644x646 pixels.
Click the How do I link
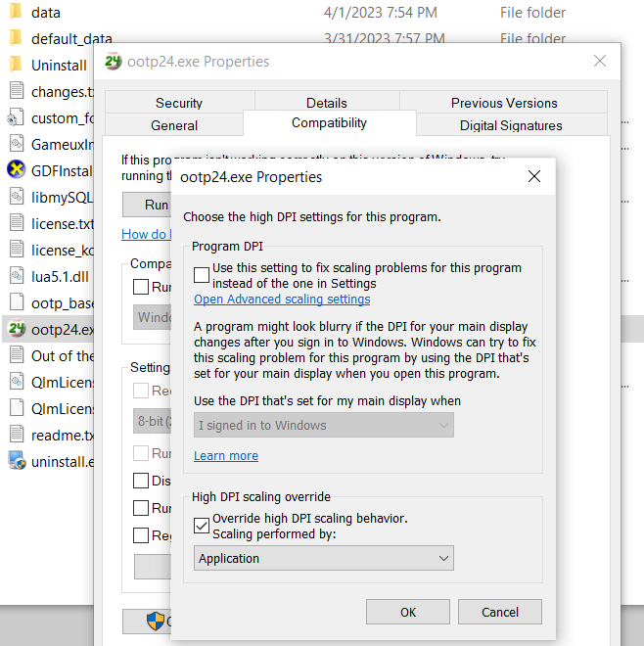point(146,234)
